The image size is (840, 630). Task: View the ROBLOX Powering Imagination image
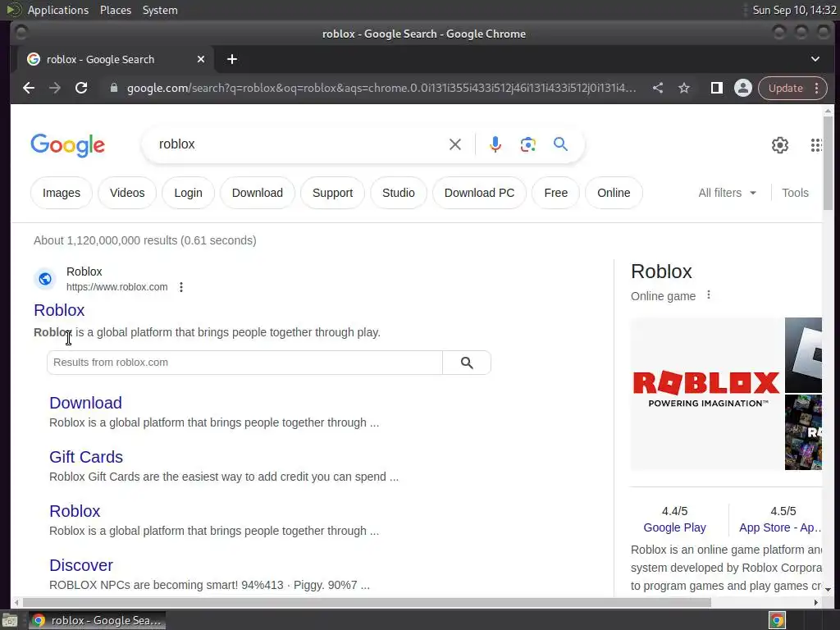tap(706, 394)
